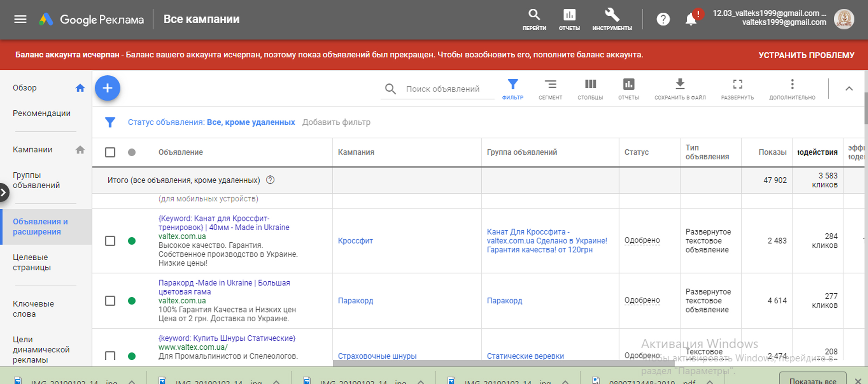Open Отчеты in the table toolbar
Viewport: 868px width, 384px height.
(629, 89)
